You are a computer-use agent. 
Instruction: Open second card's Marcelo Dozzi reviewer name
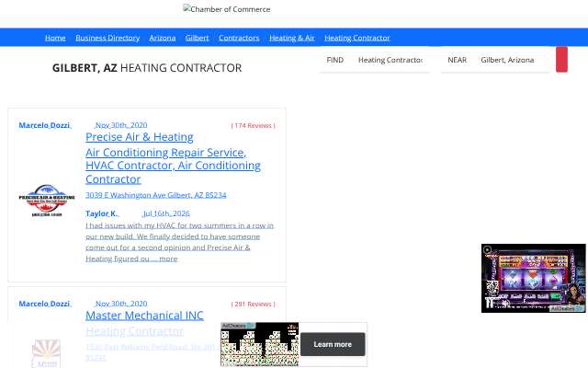point(44,304)
